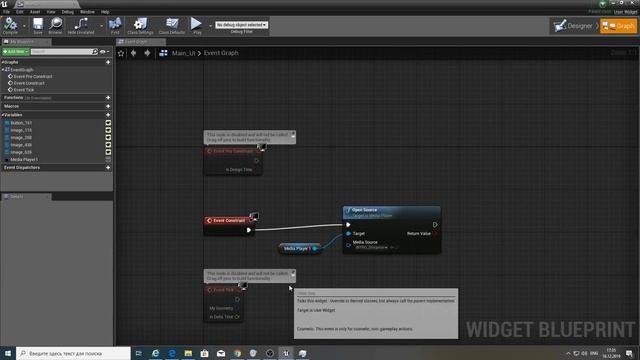Toggle Image_115 variable visibility eye
The image size is (640, 360).
tap(108, 130)
